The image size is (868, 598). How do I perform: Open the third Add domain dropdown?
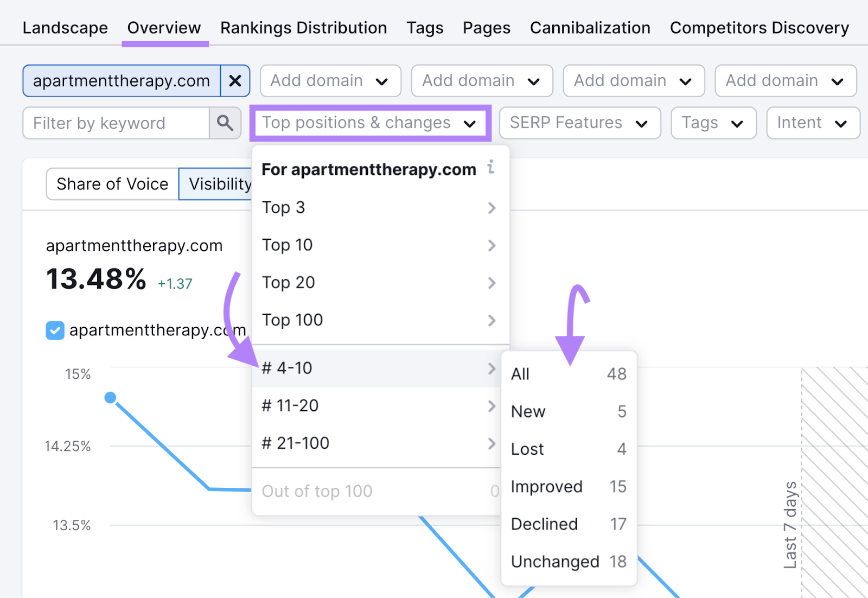pyautogui.click(x=634, y=81)
